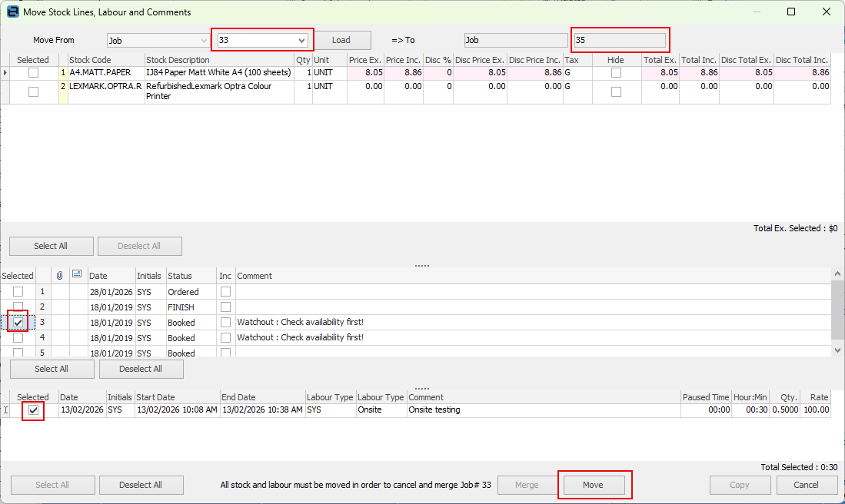845x504 pixels.
Task: Click Deselect All below the stock lines grid
Action: click(139, 246)
